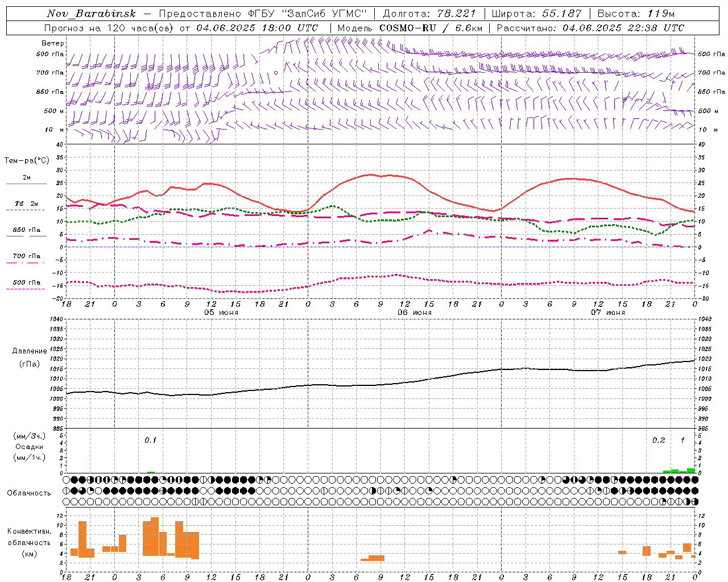Click the '04.06.2025 18:00 UTC' forecast start time

pyautogui.click(x=258, y=28)
